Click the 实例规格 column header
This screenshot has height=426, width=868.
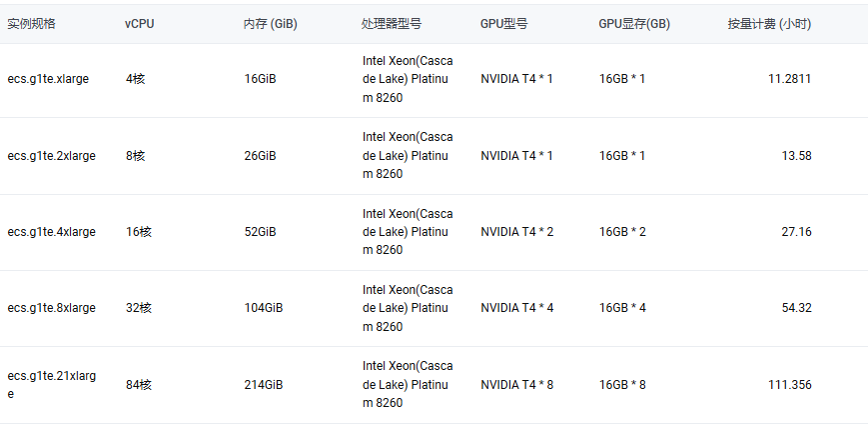[x=31, y=24]
